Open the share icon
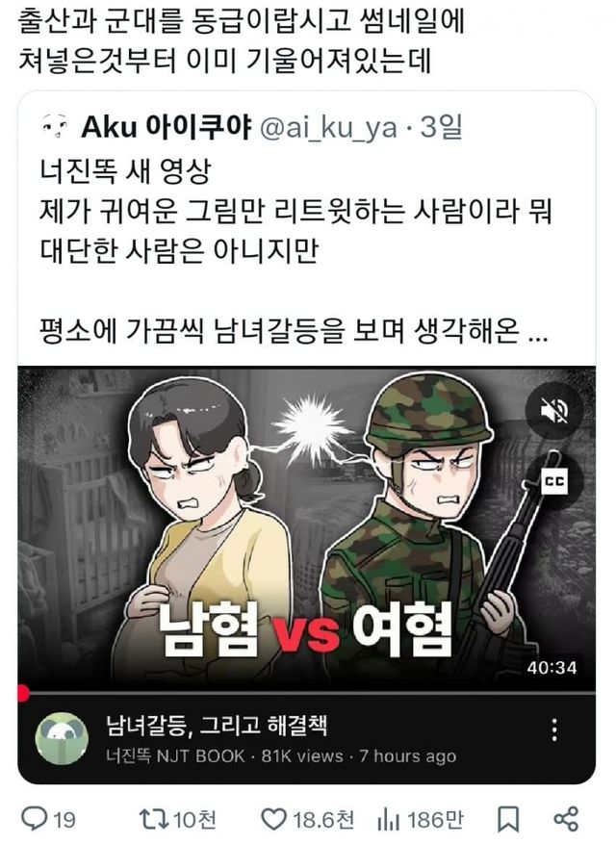Viewport: 616px width, 844px height. (567, 819)
